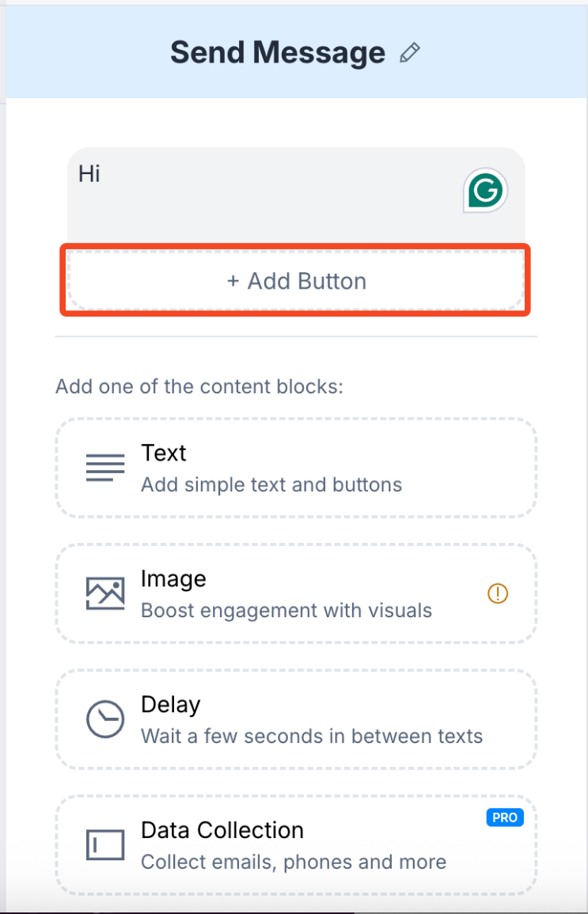Add an Image content block
The height and width of the screenshot is (914, 588).
pos(295,593)
